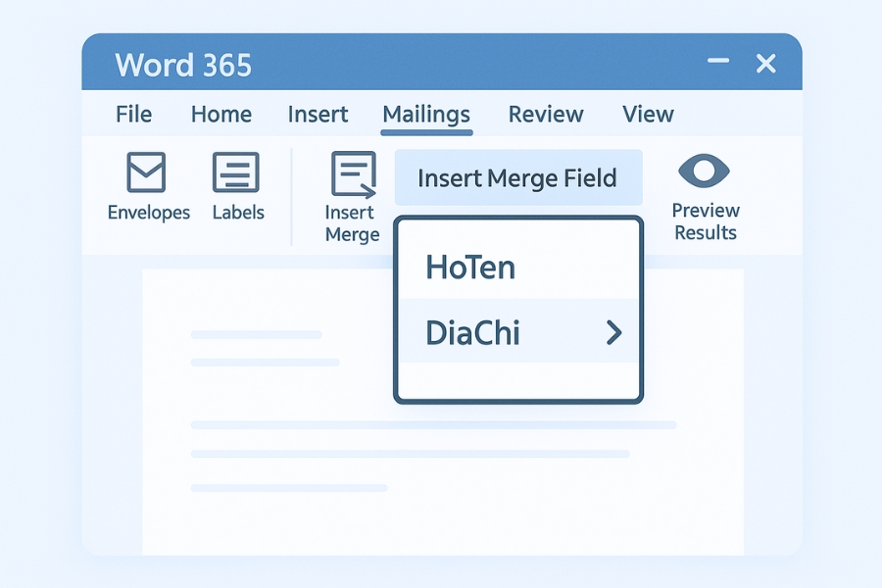
Task: Toggle highlighting on the Mailings ribbon
Action: point(425,115)
